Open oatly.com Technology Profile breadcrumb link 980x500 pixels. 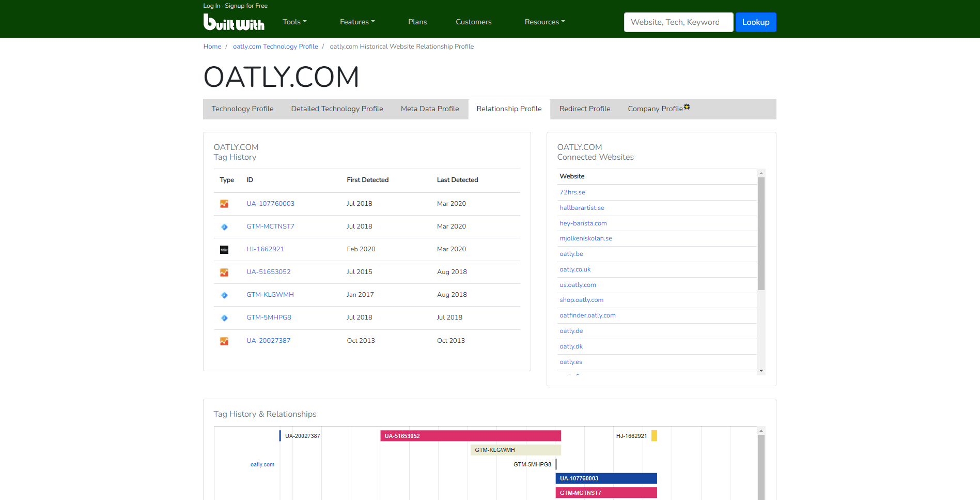275,47
